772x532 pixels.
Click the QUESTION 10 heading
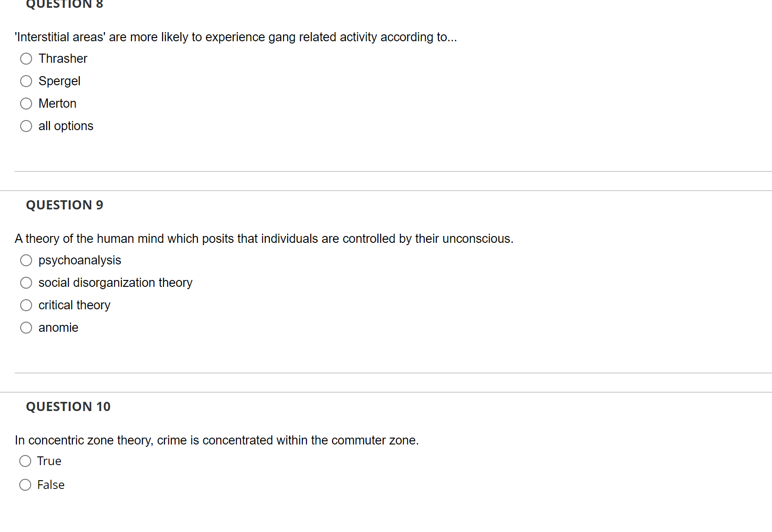68,406
